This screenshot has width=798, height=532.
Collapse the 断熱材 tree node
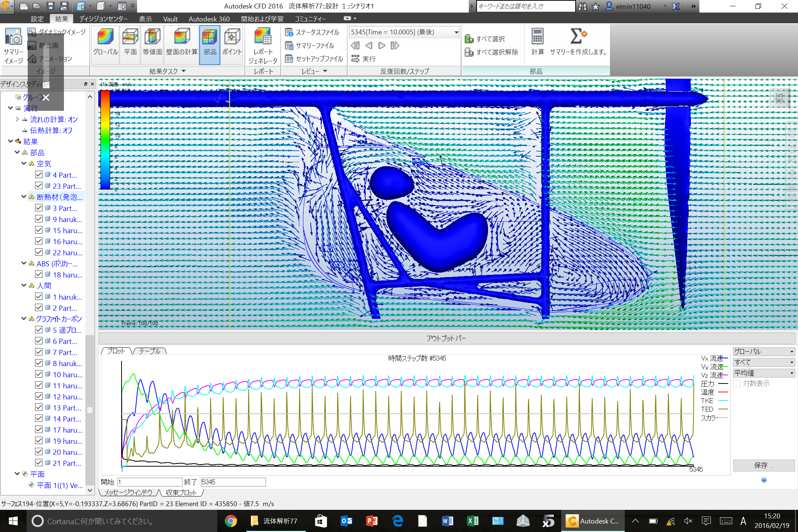click(x=24, y=197)
